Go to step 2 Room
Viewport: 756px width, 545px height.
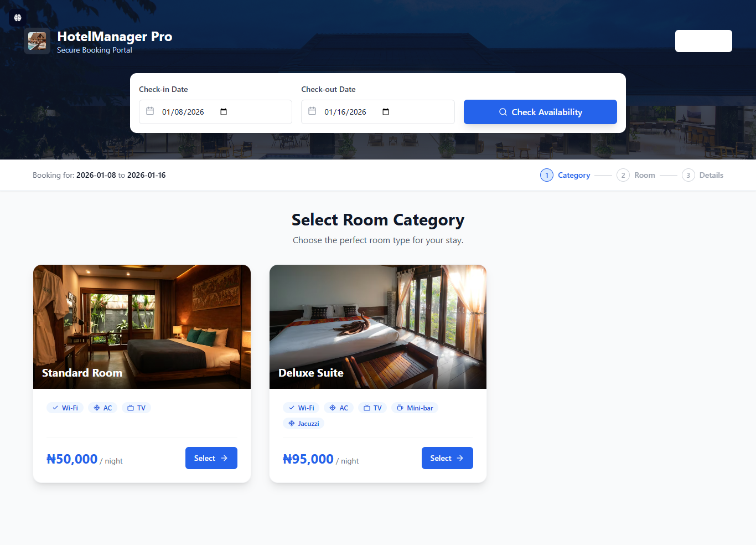636,175
